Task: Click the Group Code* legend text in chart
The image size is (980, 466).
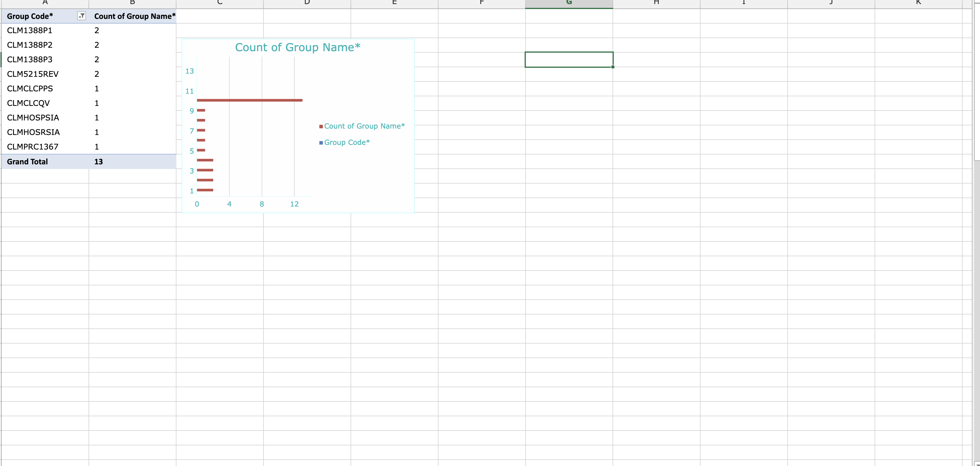Action: [346, 143]
